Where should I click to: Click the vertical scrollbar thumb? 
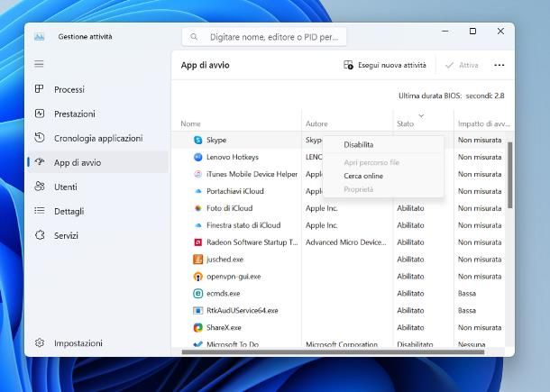click(510, 175)
